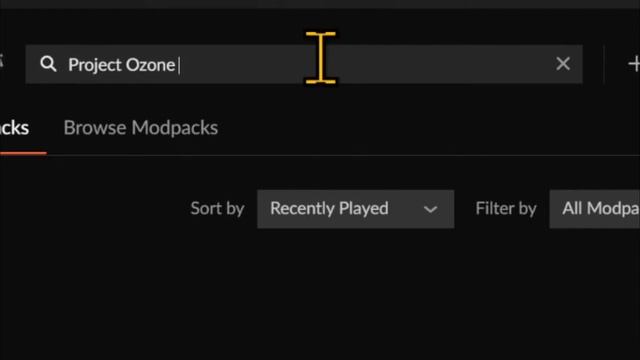The width and height of the screenshot is (640, 360).
Task: Switch to the Browse Modpacks tab
Action: [x=141, y=128]
